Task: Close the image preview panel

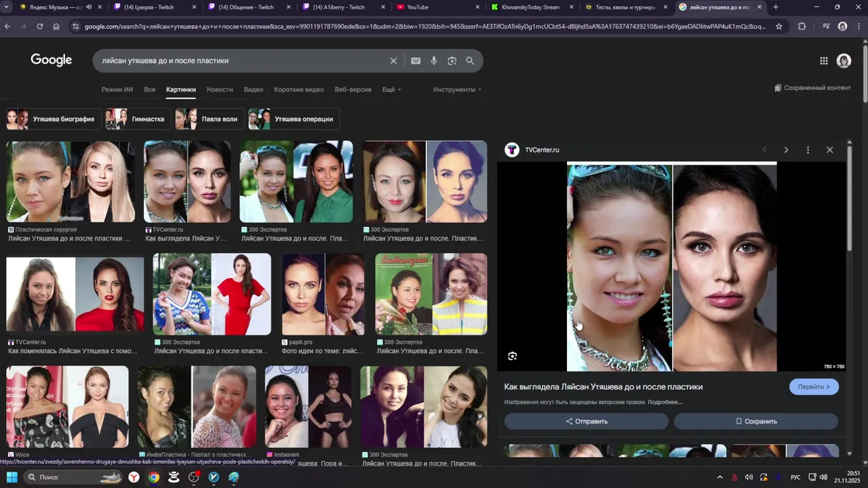Action: [829, 150]
